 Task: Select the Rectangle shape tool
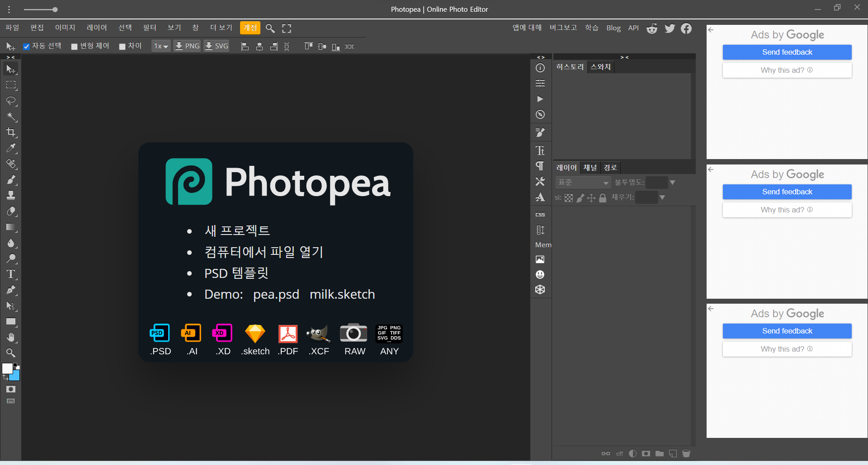[x=11, y=322]
